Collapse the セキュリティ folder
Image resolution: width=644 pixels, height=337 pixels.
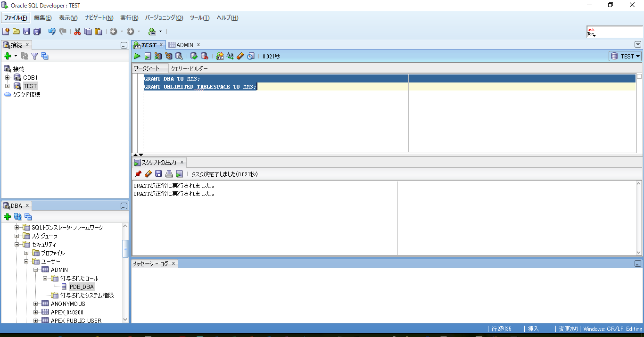(x=17, y=244)
